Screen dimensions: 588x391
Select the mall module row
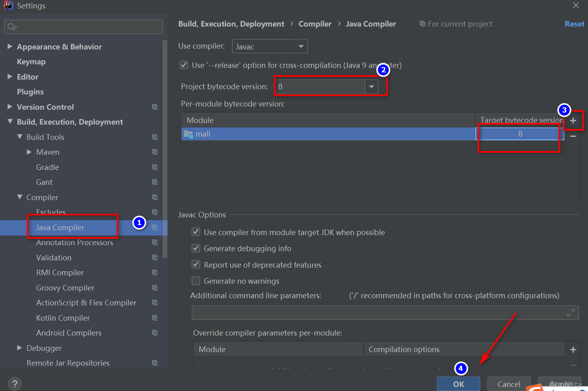tap(373, 134)
